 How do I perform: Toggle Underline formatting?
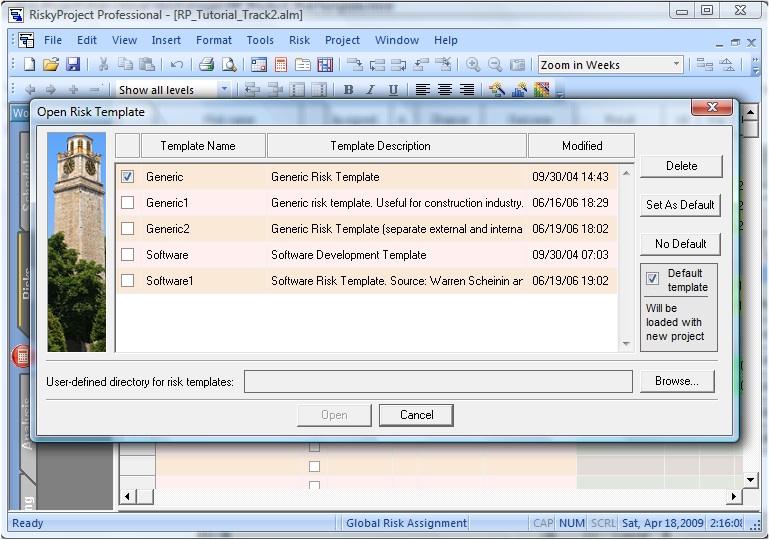point(393,90)
